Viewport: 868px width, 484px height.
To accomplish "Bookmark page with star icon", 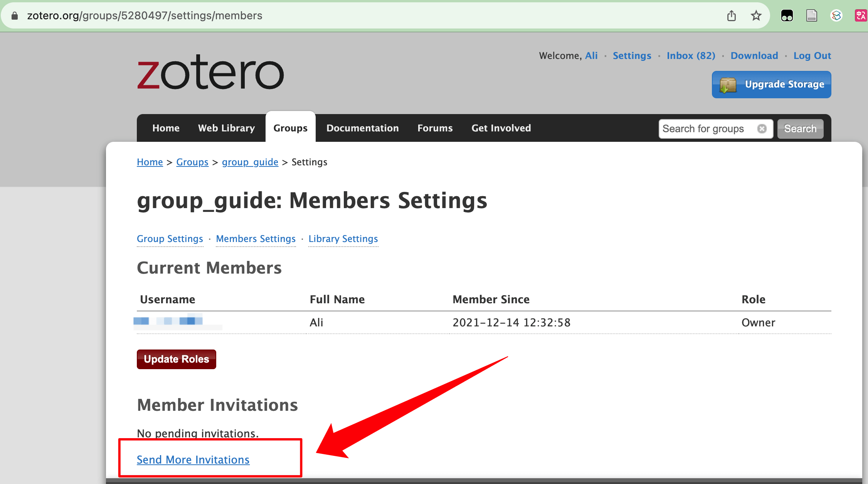I will pos(756,16).
